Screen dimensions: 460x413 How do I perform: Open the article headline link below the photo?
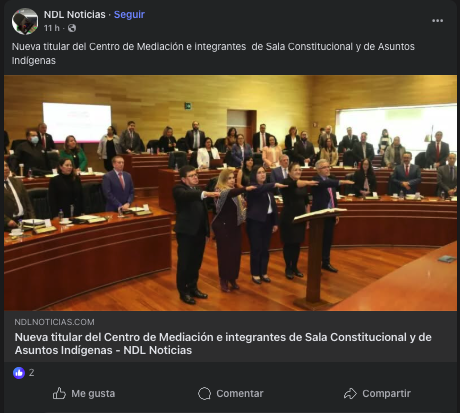tap(223, 344)
